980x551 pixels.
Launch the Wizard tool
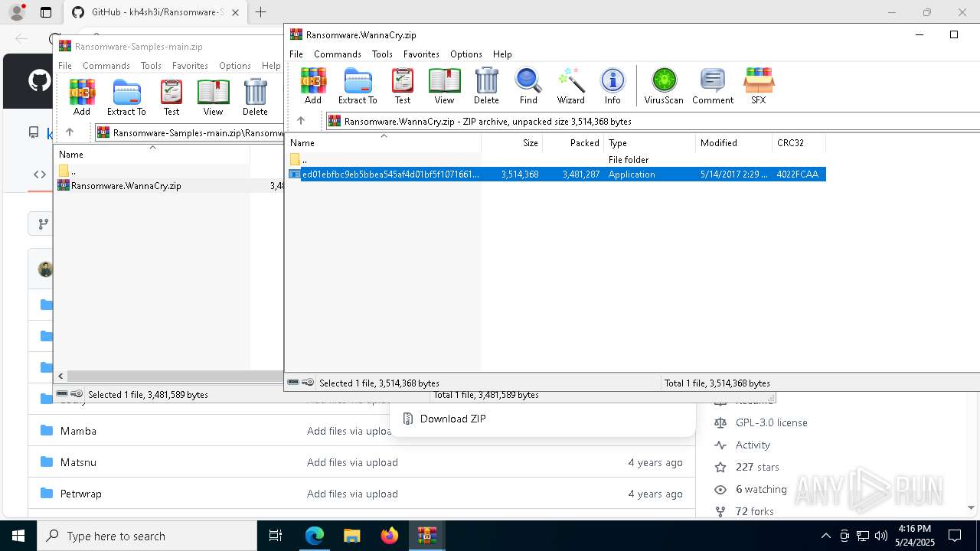click(x=570, y=86)
